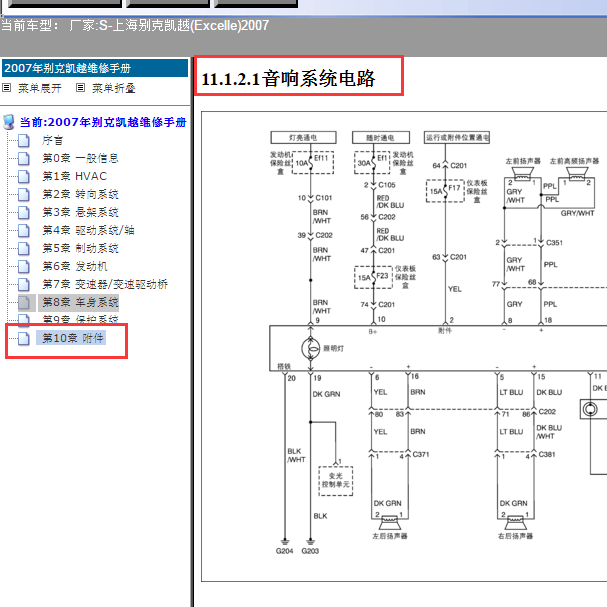Click the 照明灯 lamp symbol
607x607 pixels.
[310, 348]
